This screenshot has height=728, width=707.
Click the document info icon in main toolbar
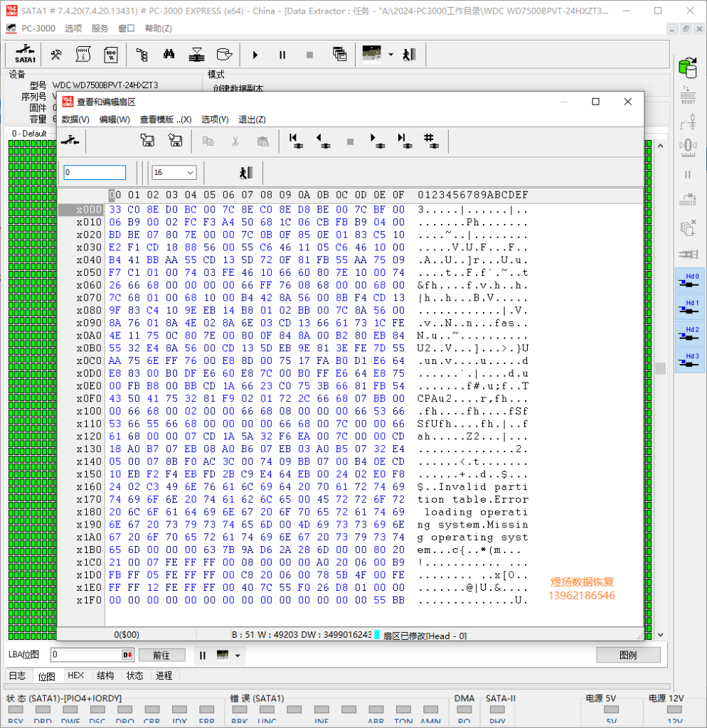pos(83,55)
